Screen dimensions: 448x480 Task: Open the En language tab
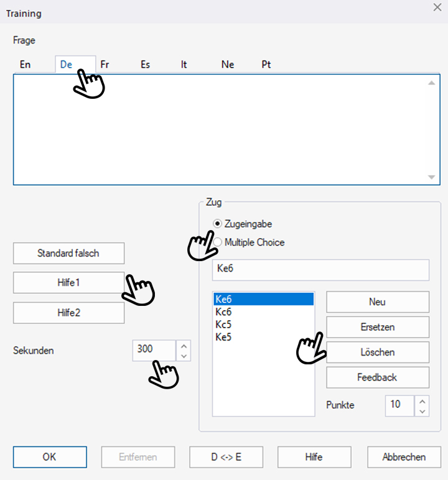[x=25, y=65]
